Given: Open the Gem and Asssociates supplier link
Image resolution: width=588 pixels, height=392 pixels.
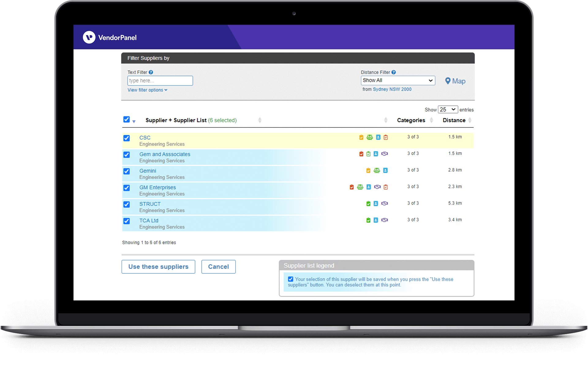Looking at the screenshot, I should 165,154.
